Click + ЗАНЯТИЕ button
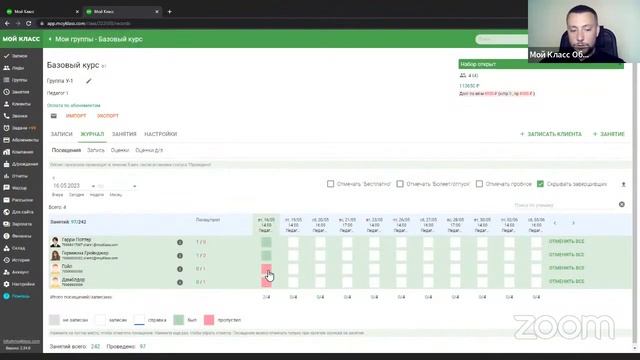640x360 pixels. point(609,134)
